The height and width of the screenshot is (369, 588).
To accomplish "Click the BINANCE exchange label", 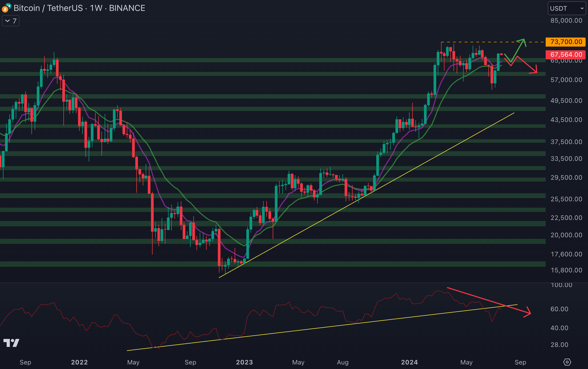I will pos(127,8).
